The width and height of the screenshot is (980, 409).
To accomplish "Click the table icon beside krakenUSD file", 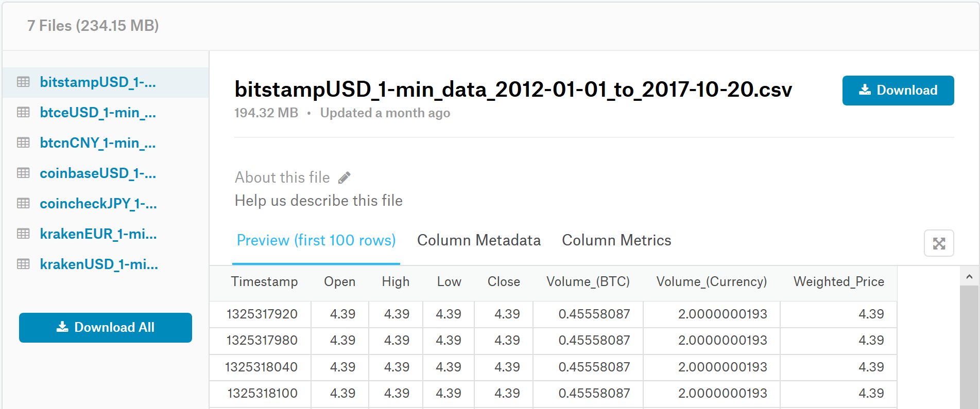I will coord(23,264).
